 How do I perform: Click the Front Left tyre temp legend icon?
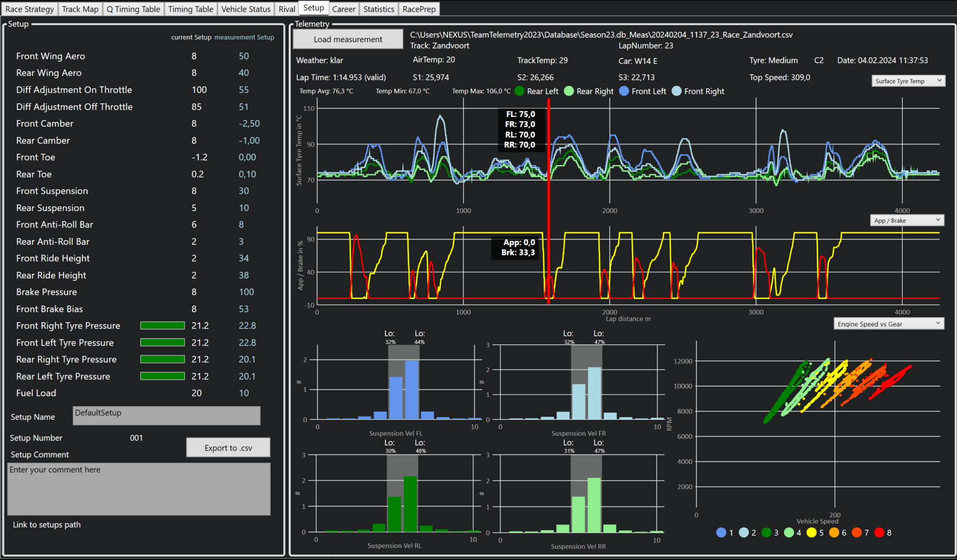(x=624, y=91)
